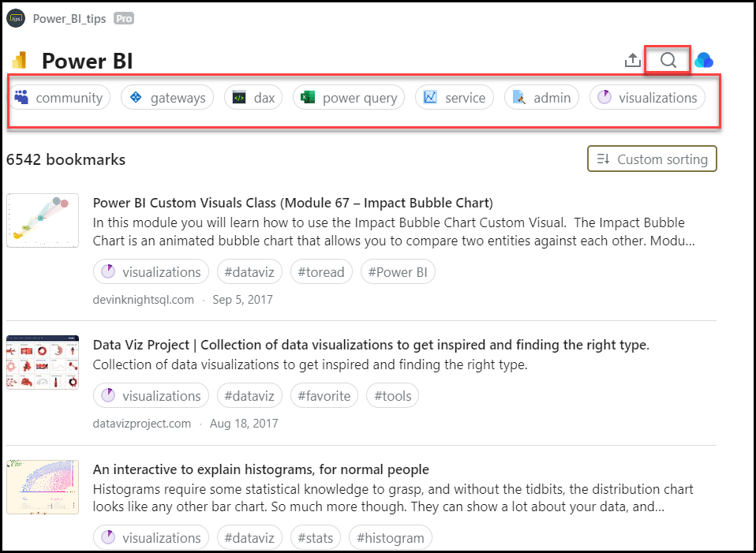The image size is (756, 553).
Task: Click the blue cloud icon
Action: 704,60
